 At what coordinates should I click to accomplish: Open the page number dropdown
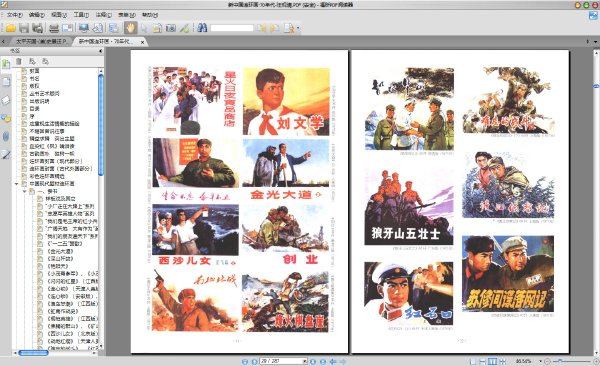click(305, 361)
